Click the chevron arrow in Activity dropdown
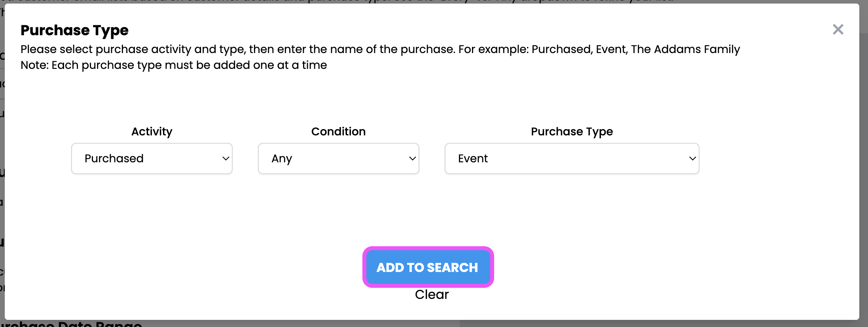Screen dimensions: 868x327 click(x=226, y=158)
